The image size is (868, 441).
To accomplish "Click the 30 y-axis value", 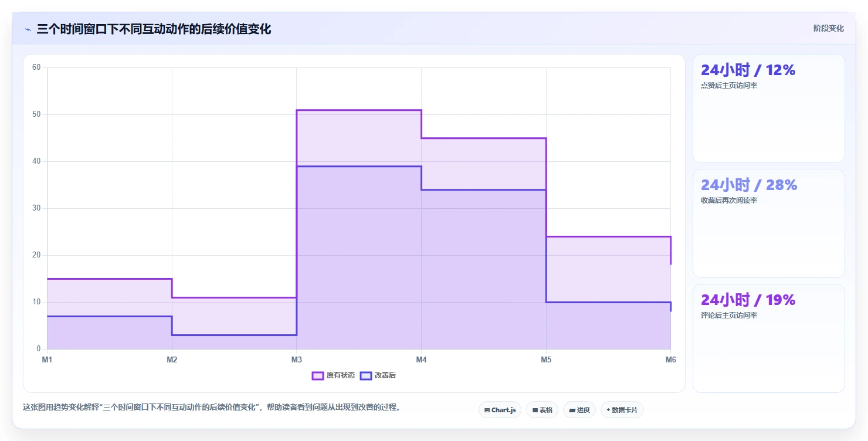I will (36, 208).
